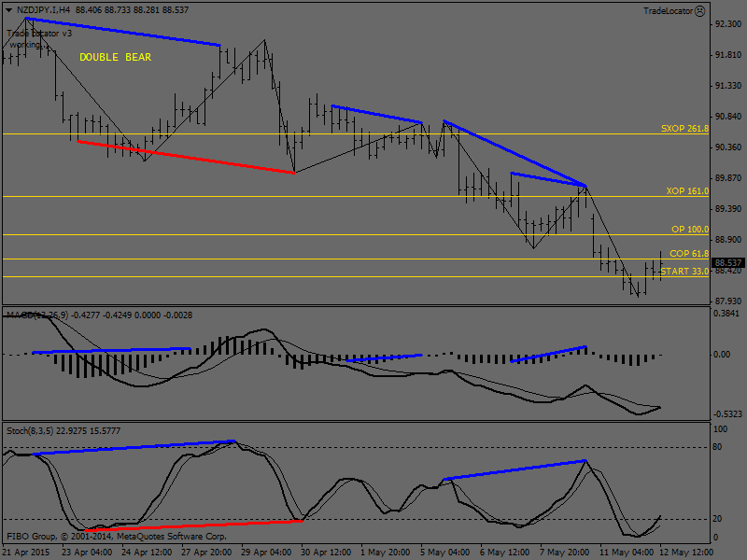The width and height of the screenshot is (747, 560).
Task: Click the SXOP 261.8 Fibonacci level label
Action: [x=684, y=129]
